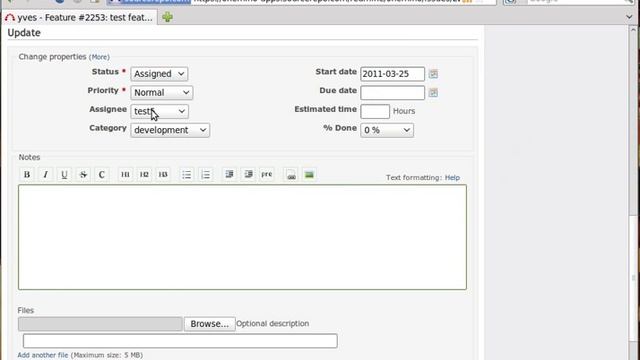Viewport: 640px width, 360px height.
Task: Insert an unordered bullet list
Action: (x=187, y=175)
